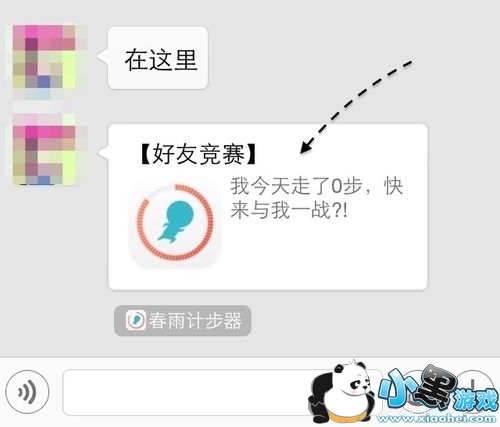Tap the 在这里 bubble's pointer tail
Image resolution: width=500 pixels, height=427 pixels.
pos(102,56)
